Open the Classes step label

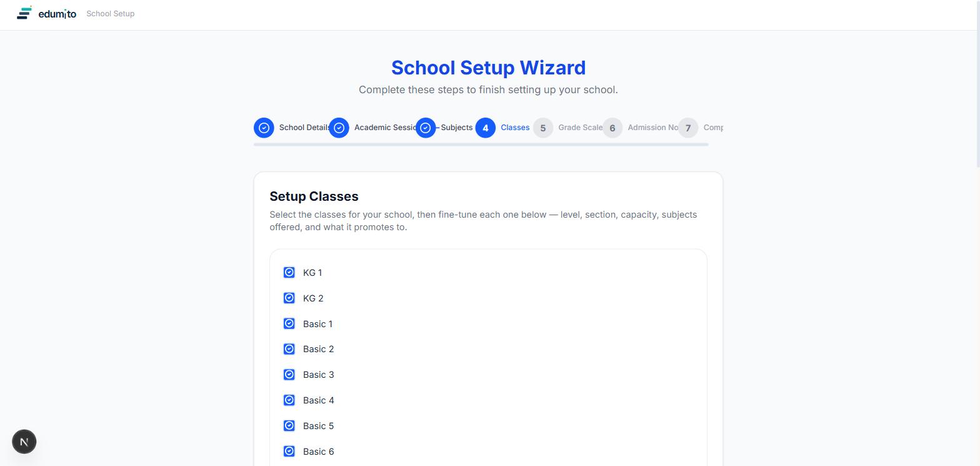[515, 128]
